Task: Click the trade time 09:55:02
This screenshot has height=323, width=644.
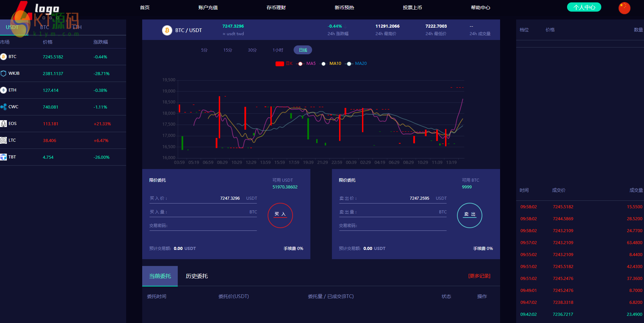Action: pos(528,255)
